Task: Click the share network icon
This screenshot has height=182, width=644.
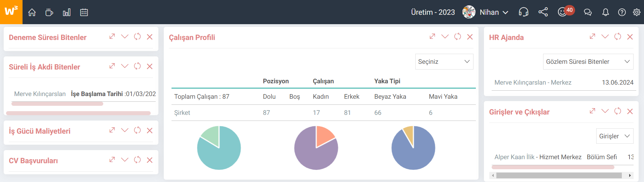Action: [543, 12]
